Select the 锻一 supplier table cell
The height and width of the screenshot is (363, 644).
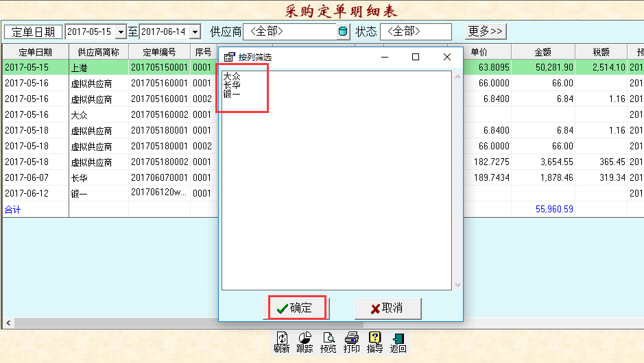[x=99, y=194]
